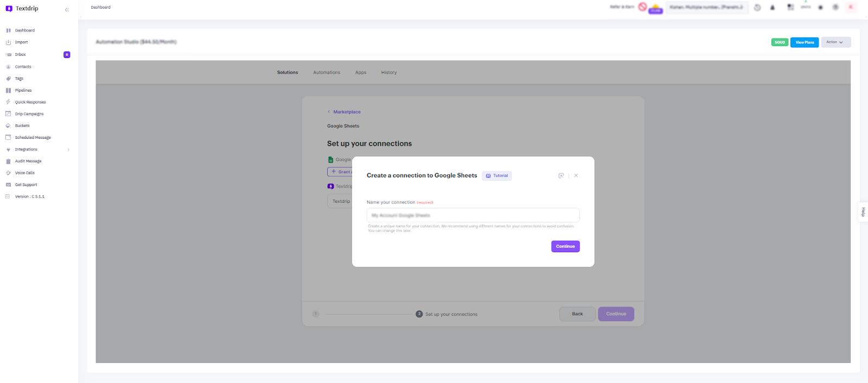The image size is (868, 383).
Task: Click the grid apps icon in header
Action: tap(790, 7)
